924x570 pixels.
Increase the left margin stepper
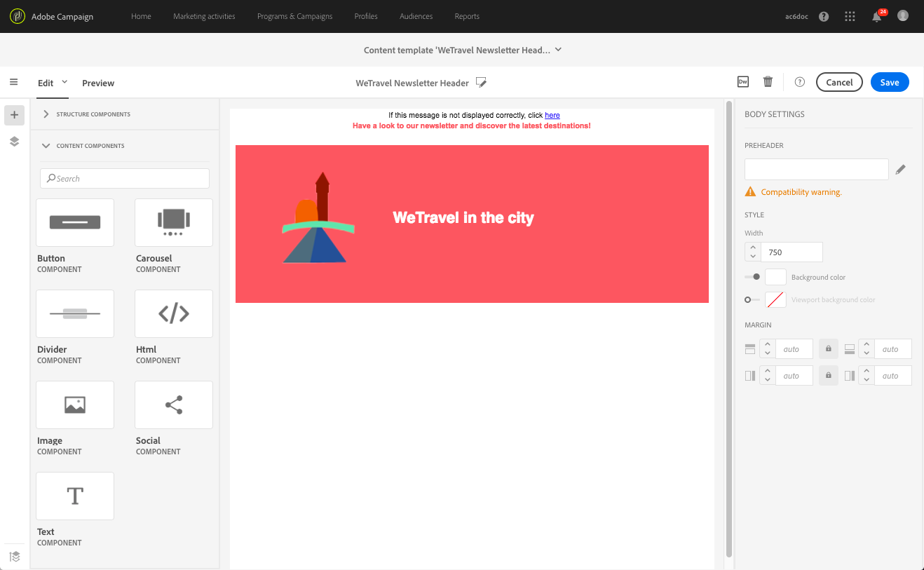coord(768,371)
